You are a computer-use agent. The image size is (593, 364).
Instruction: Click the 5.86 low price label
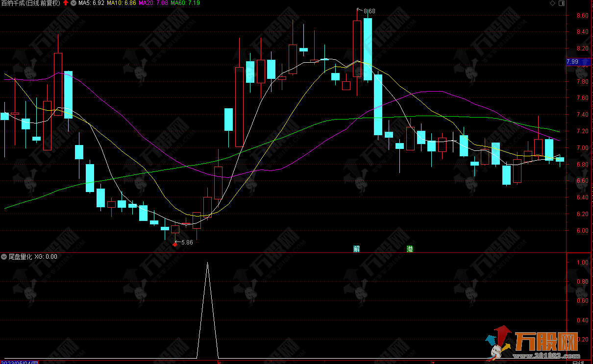[187, 242]
